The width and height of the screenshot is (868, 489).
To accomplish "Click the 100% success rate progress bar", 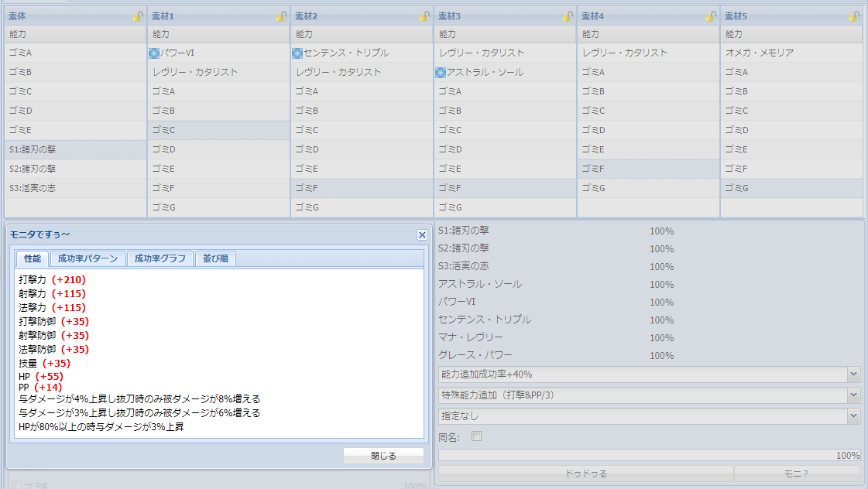I will [x=649, y=456].
